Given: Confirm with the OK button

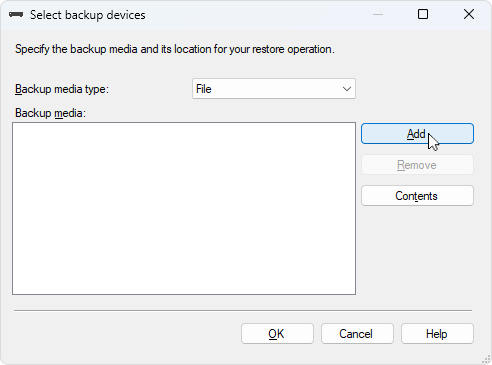Looking at the screenshot, I should point(277,334).
